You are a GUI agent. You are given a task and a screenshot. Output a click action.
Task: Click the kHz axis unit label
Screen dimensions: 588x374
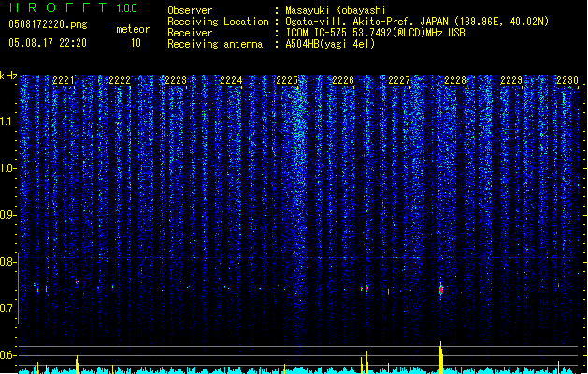[x=8, y=76]
